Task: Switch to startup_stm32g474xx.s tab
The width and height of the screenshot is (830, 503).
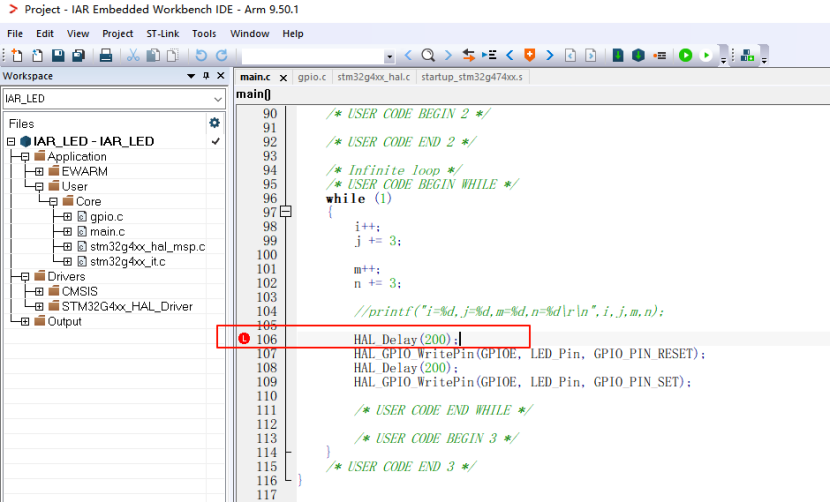Action: tap(472, 77)
